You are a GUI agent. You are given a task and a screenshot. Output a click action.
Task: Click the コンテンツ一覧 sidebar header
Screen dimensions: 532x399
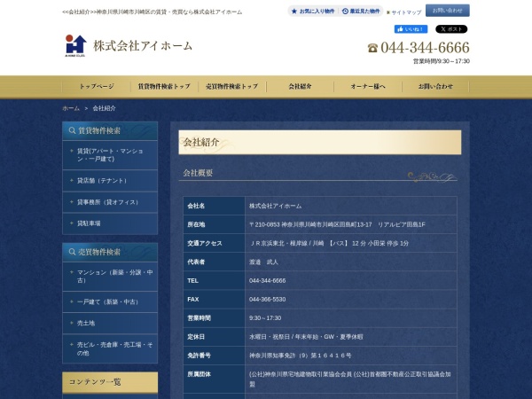(110, 382)
